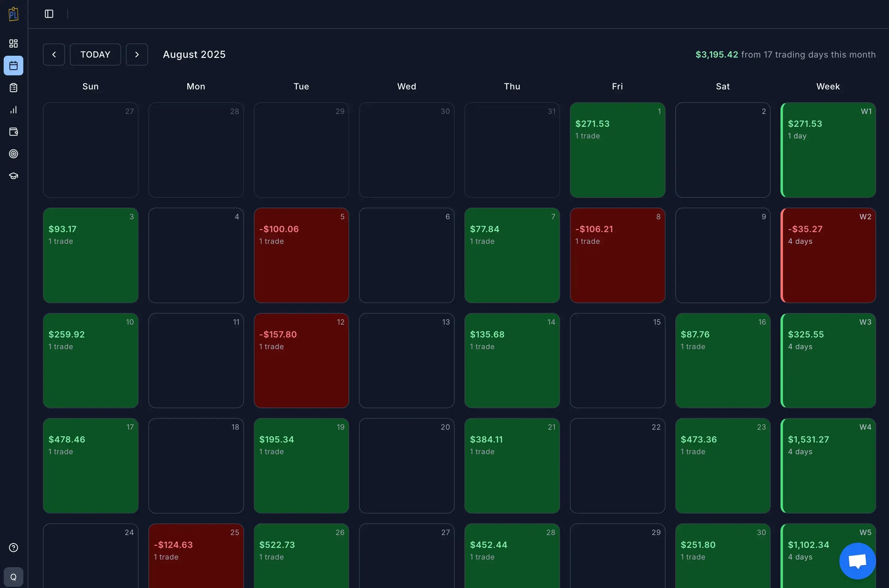The image size is (889, 588).
Task: Click the Q user avatar button
Action: (x=13, y=577)
